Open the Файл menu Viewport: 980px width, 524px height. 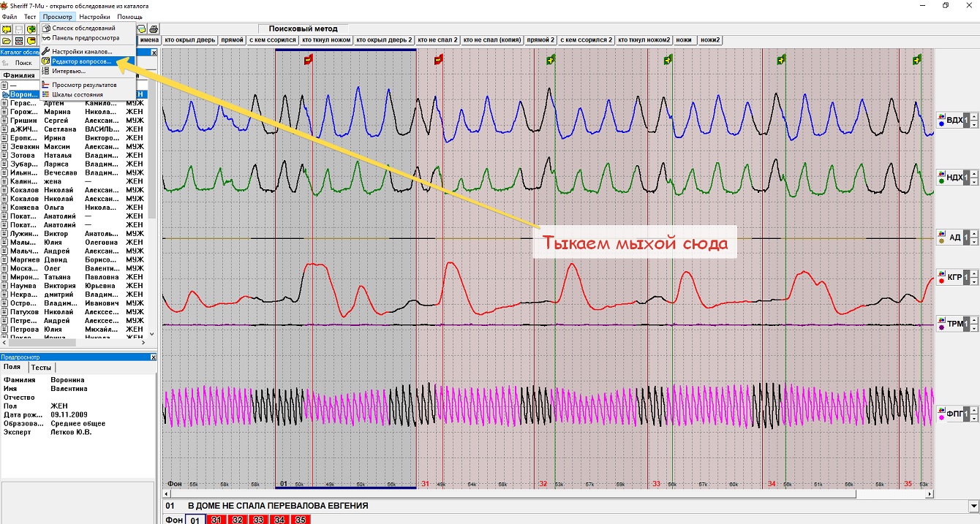click(9, 16)
